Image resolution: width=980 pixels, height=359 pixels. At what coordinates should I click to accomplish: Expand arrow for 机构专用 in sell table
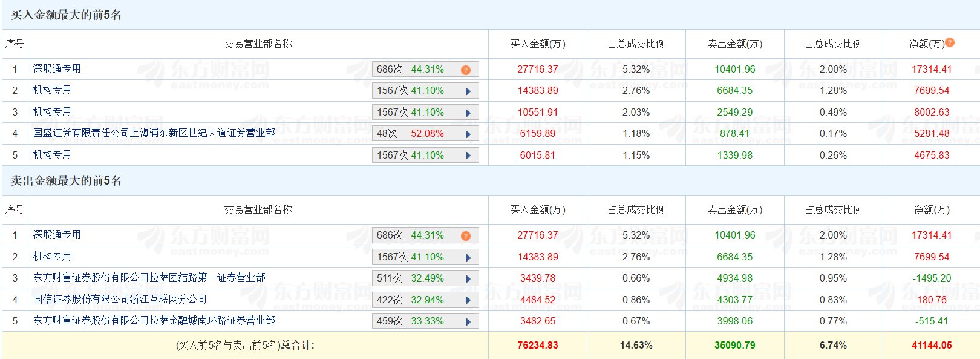pos(468,258)
